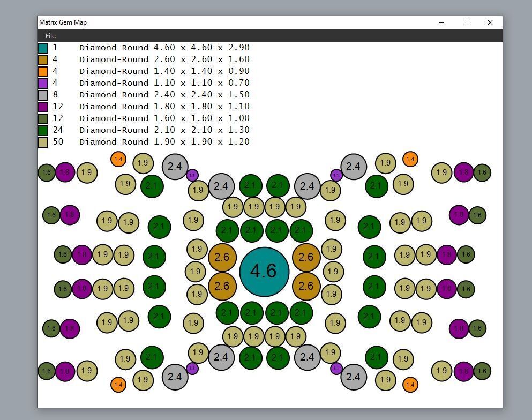The height and width of the screenshot is (420, 532).
Task: Click the olive 1.60 diamond legend swatch
Action: [x=43, y=119]
